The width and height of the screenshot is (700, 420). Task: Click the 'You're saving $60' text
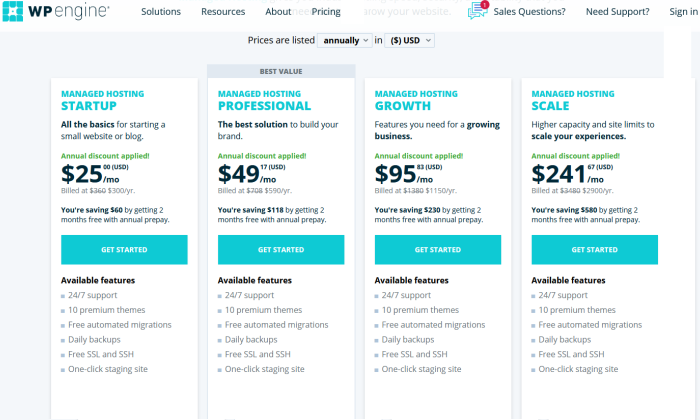pyautogui.click(x=92, y=210)
